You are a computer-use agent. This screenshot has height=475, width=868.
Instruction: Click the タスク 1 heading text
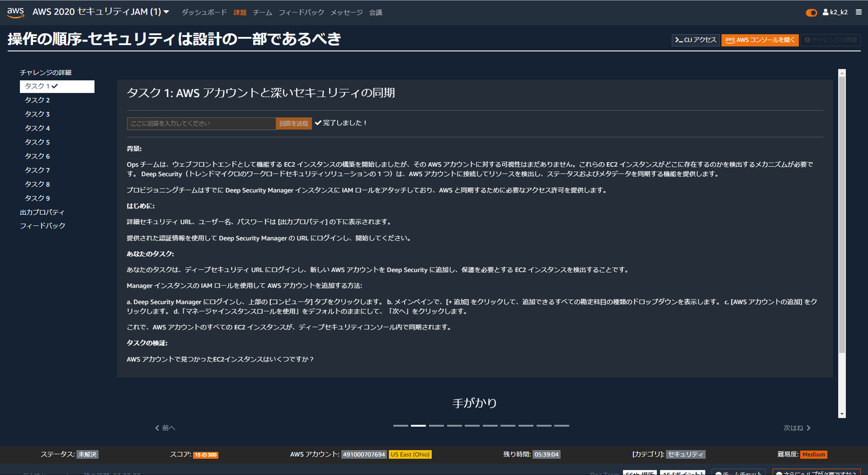point(261,93)
